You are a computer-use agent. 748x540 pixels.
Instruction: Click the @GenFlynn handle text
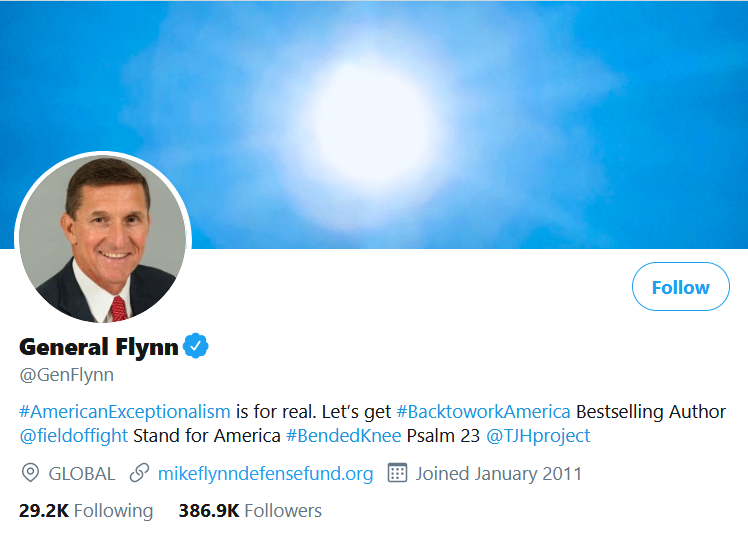pos(66,376)
